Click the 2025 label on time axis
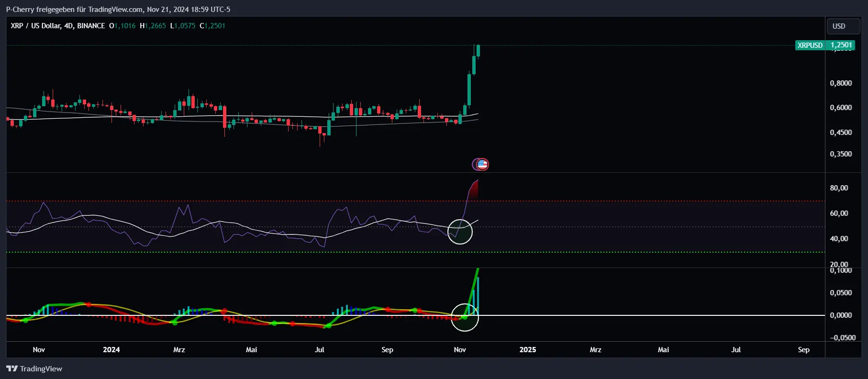Screen dimensions: 868x379 528,350
